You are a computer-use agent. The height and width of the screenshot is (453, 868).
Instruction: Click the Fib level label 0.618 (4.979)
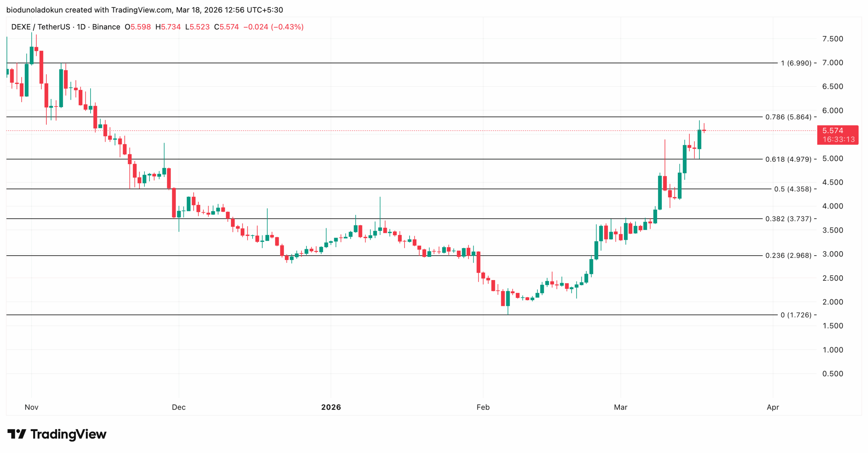click(x=788, y=159)
